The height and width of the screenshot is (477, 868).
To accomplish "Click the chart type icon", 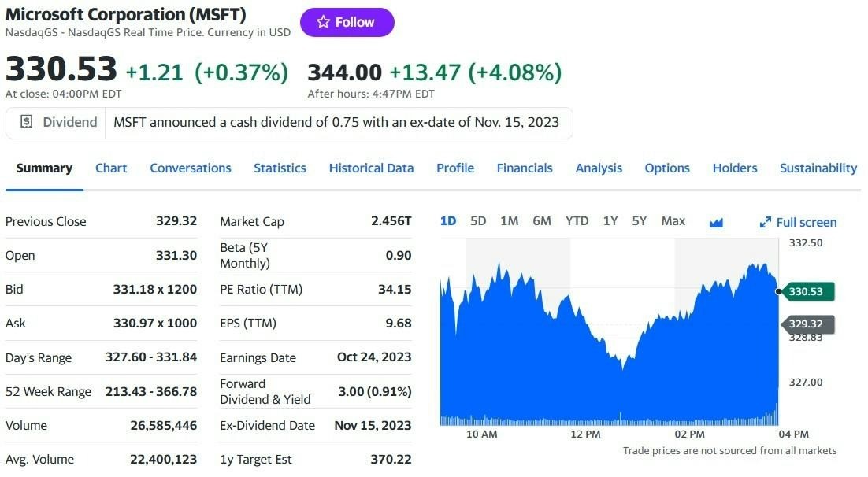I will pos(716,222).
